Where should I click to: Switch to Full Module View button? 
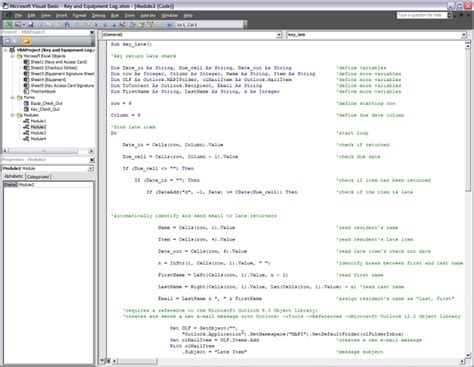[x=108, y=361]
